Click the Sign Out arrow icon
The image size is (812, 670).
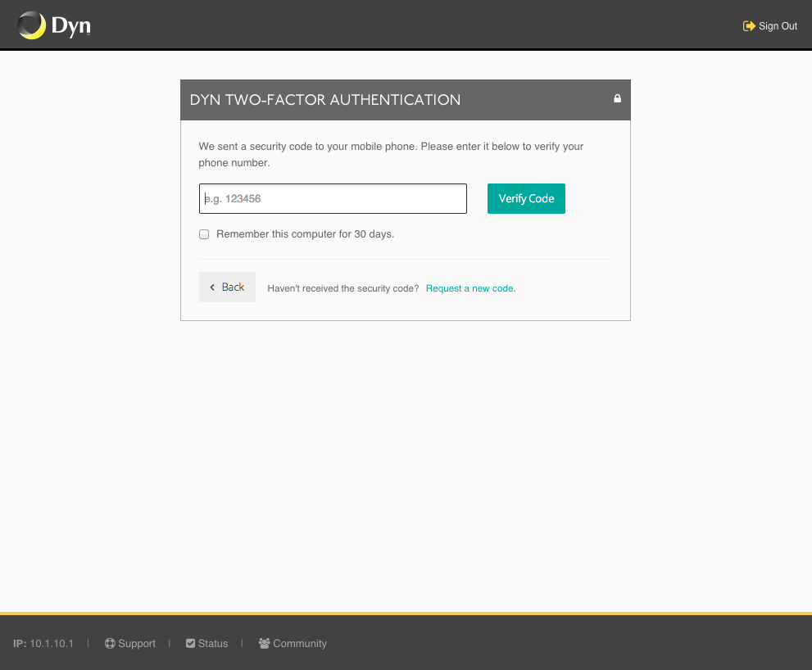coord(749,26)
